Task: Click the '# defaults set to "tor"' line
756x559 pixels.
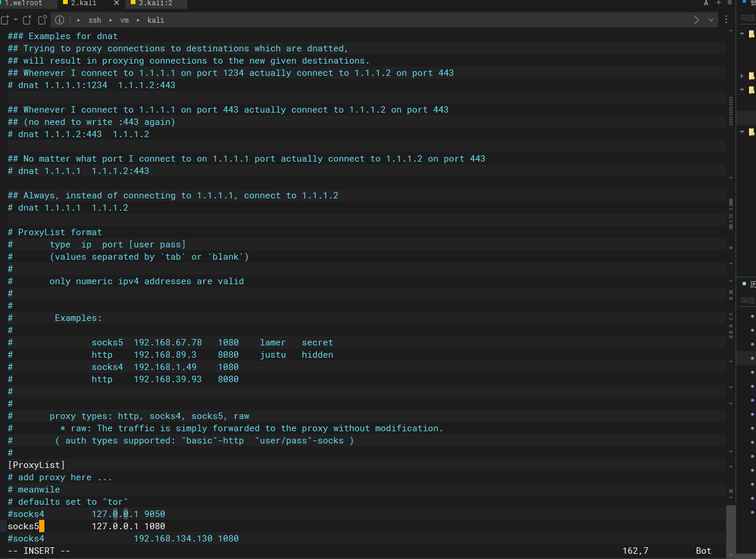Action: click(68, 502)
